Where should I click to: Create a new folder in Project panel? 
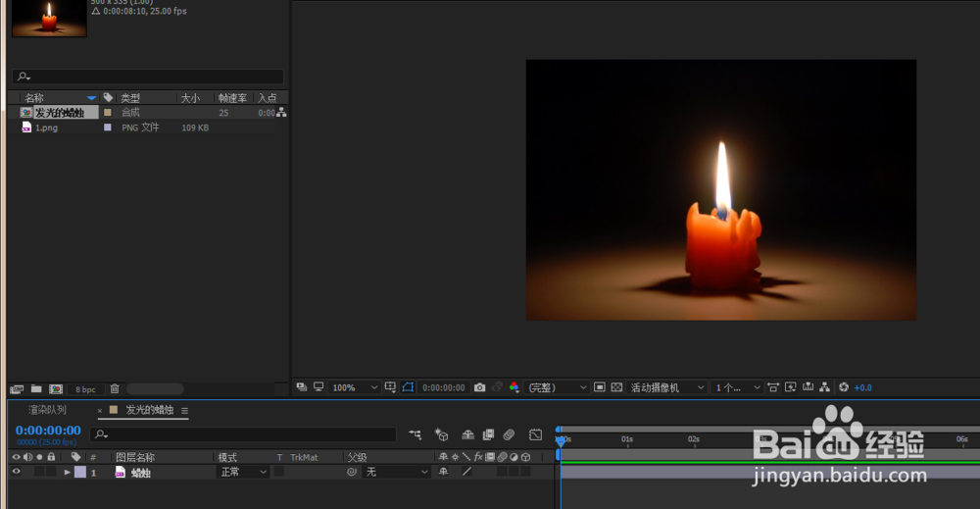click(36, 389)
